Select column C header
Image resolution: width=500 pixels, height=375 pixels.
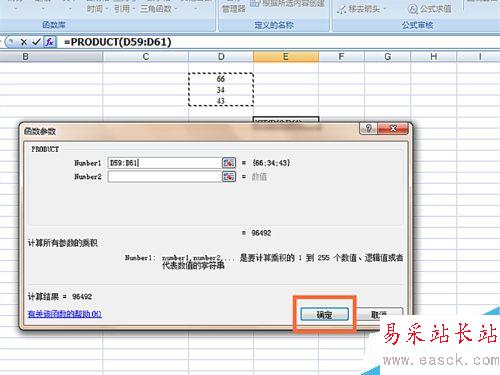[146, 57]
